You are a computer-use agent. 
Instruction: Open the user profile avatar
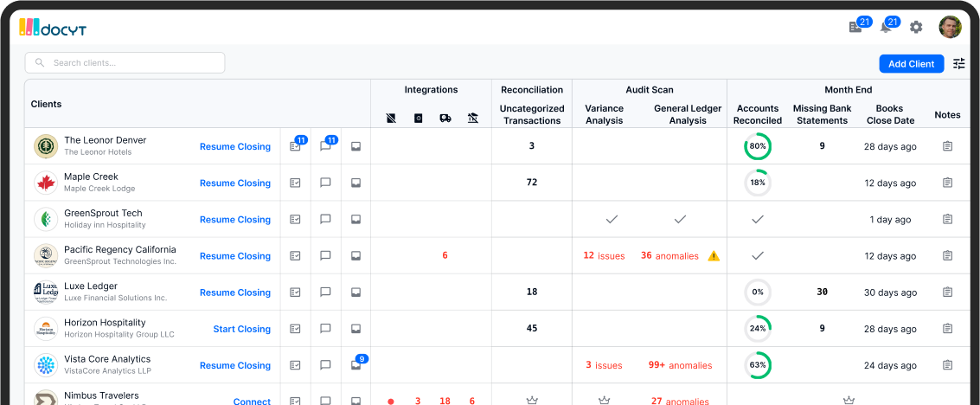(950, 27)
